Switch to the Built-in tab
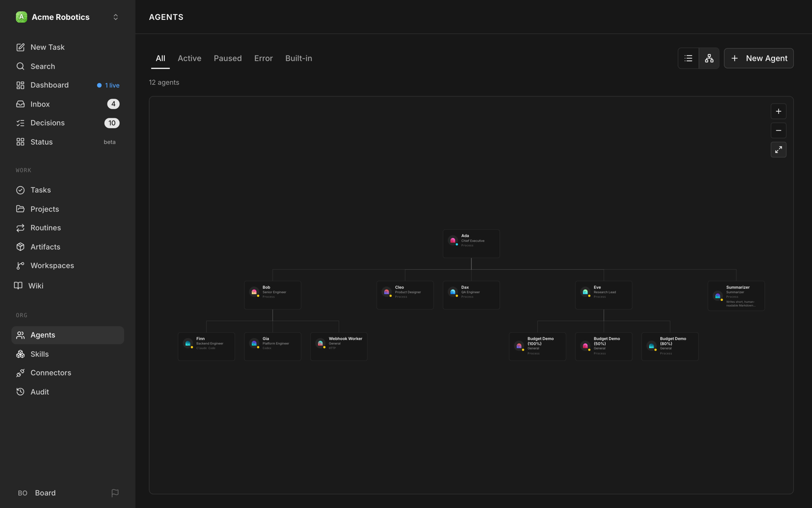Image resolution: width=812 pixels, height=508 pixels. (x=298, y=58)
